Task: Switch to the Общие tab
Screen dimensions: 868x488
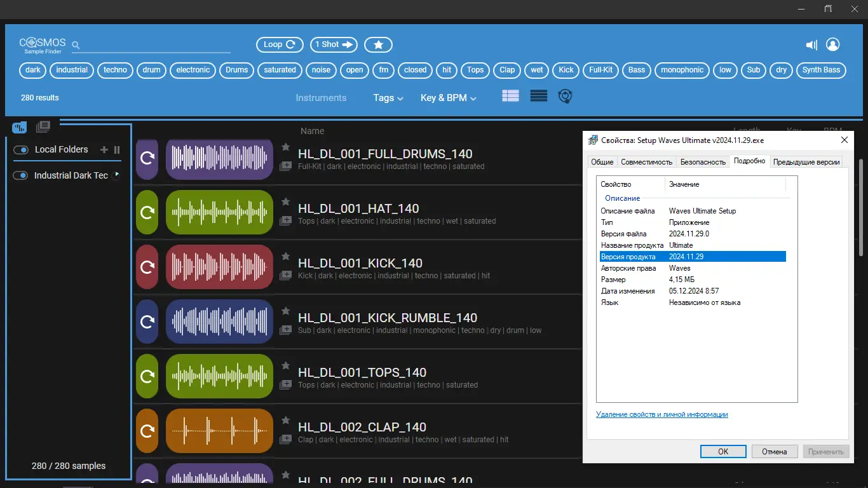Action: (602, 162)
